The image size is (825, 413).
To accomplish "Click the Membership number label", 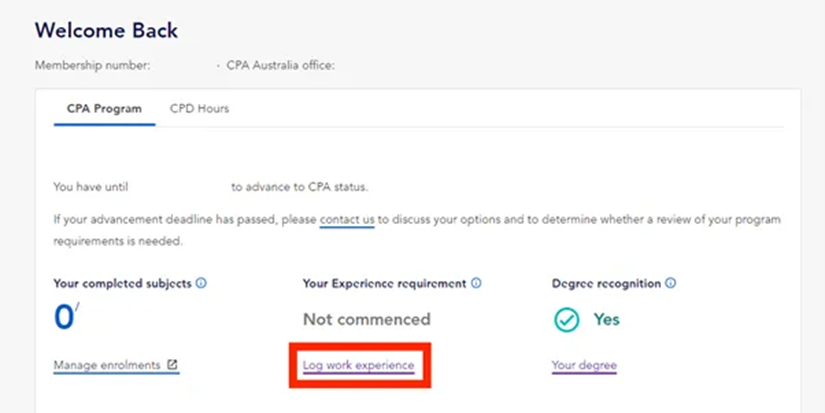I will click(92, 65).
